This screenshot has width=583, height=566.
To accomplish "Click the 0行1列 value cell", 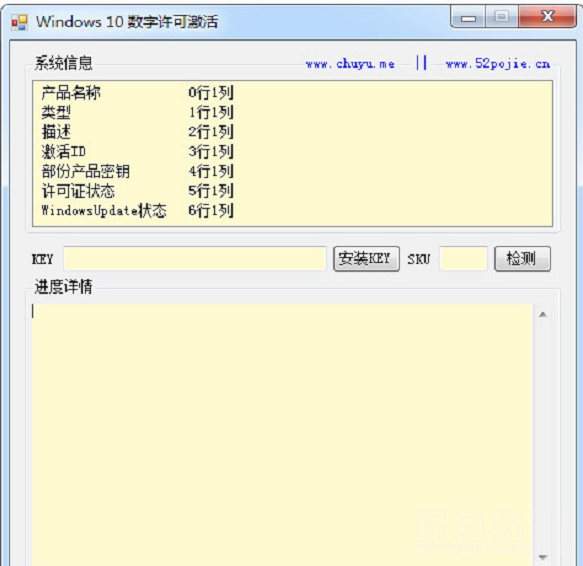I will (211, 92).
